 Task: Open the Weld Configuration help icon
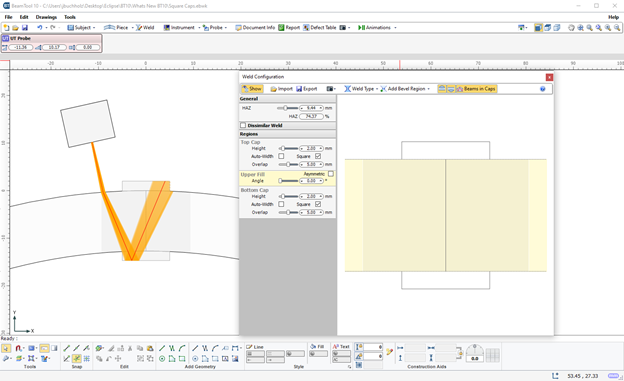coord(542,89)
